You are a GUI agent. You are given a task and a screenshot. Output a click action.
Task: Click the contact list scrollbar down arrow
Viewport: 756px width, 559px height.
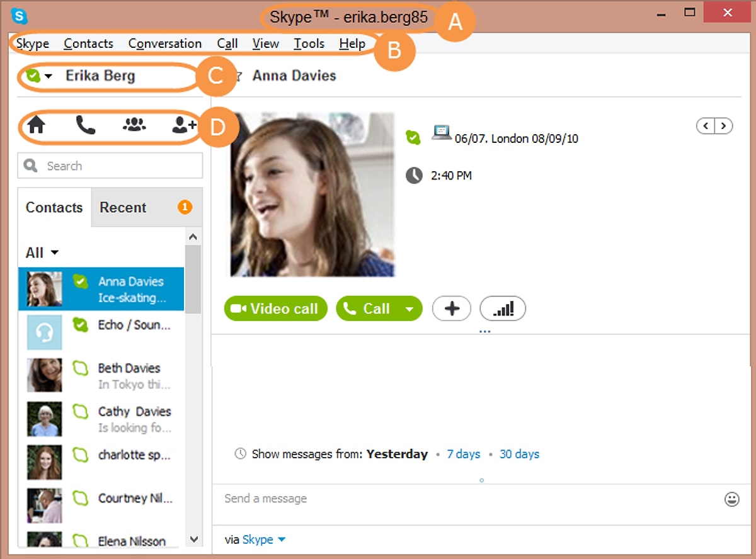pos(193,539)
